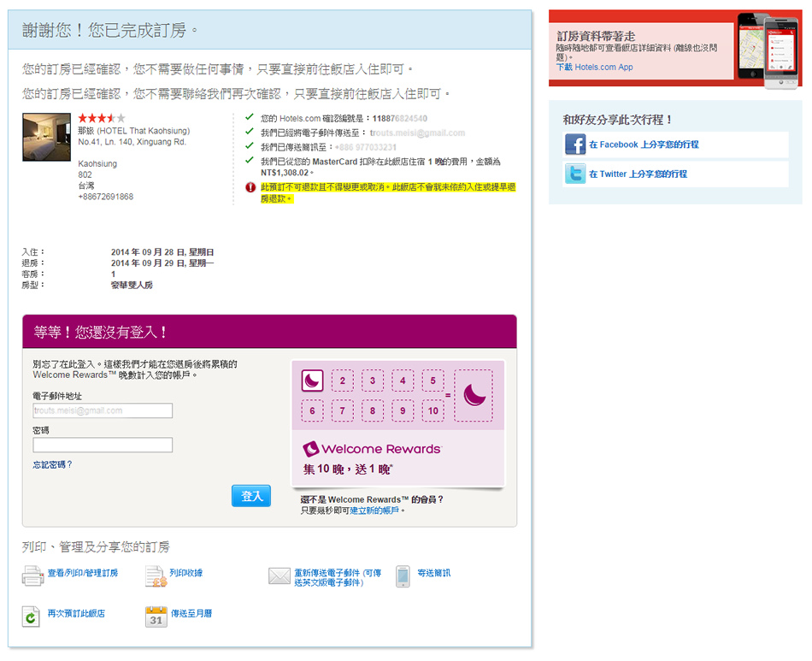Click the Welcome Rewards logo icon

(x=311, y=449)
